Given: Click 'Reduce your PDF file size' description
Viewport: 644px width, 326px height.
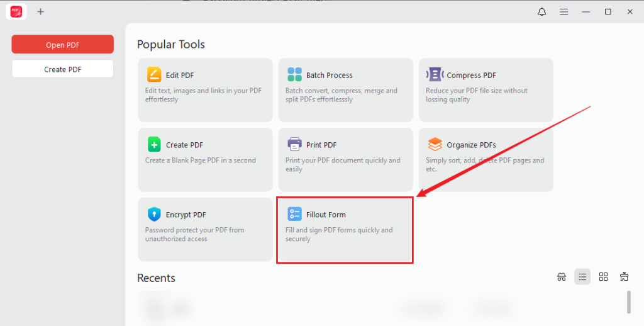Looking at the screenshot, I should coord(477,95).
